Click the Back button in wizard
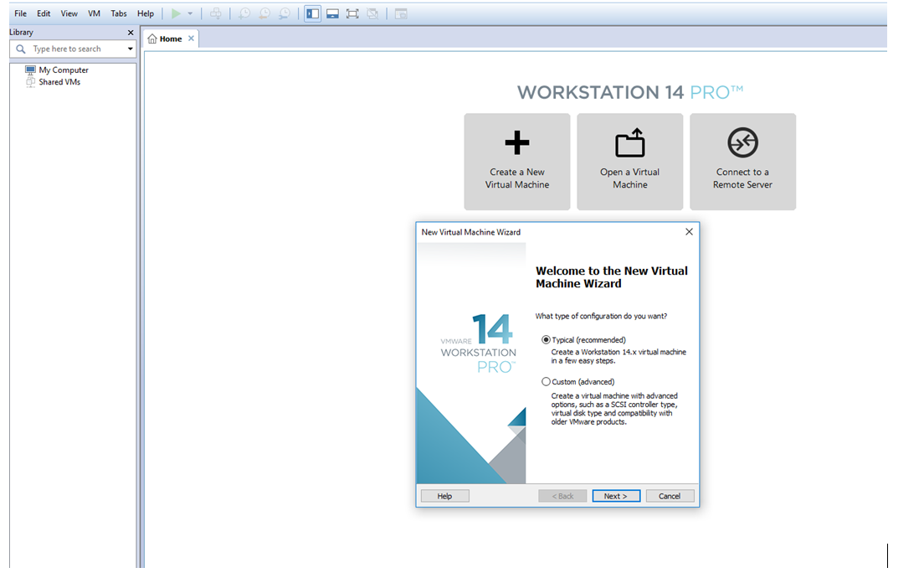This screenshot has width=924, height=578. [x=562, y=496]
